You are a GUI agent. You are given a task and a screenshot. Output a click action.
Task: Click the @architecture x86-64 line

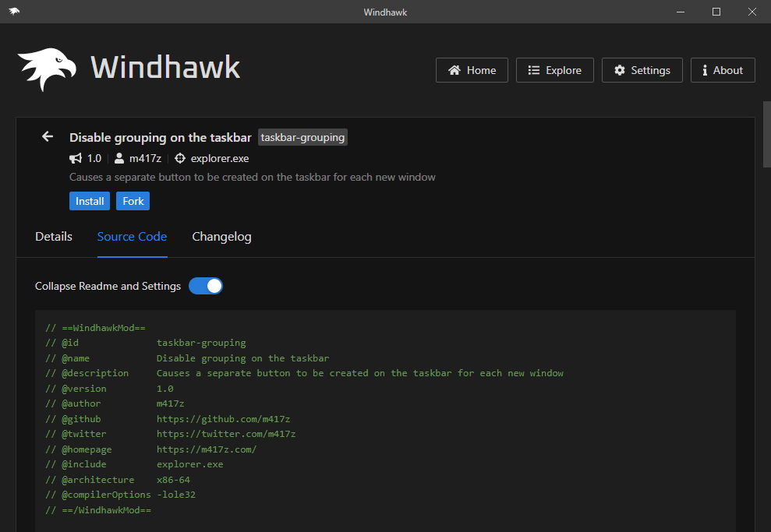click(x=118, y=480)
